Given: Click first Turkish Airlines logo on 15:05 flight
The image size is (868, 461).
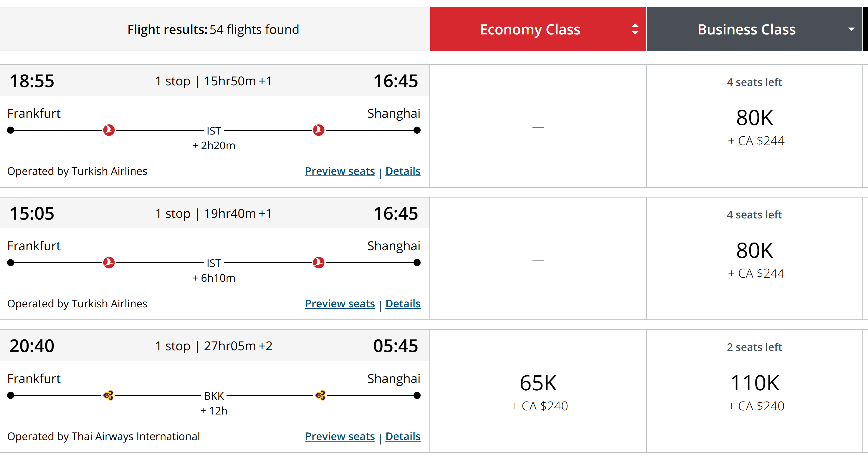Looking at the screenshot, I should (109, 262).
